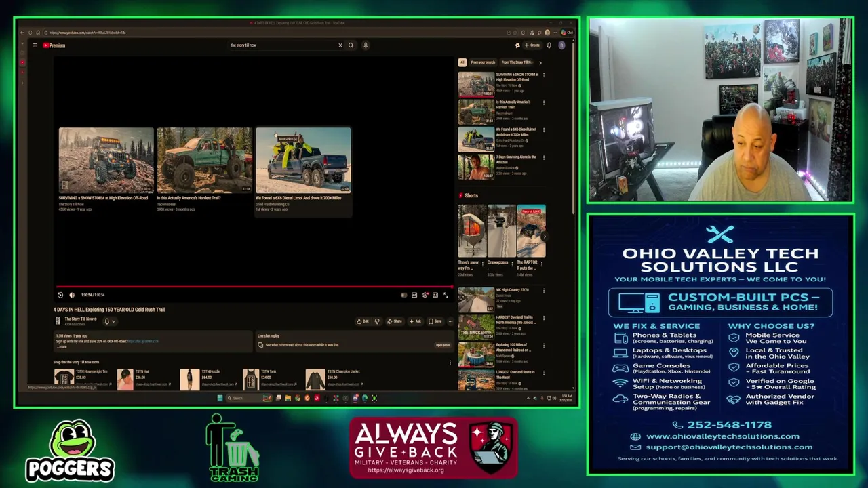The height and width of the screenshot is (488, 868).
Task: Open menu for SURVIVING a SNOW STORM sidebar video
Action: 543,75
